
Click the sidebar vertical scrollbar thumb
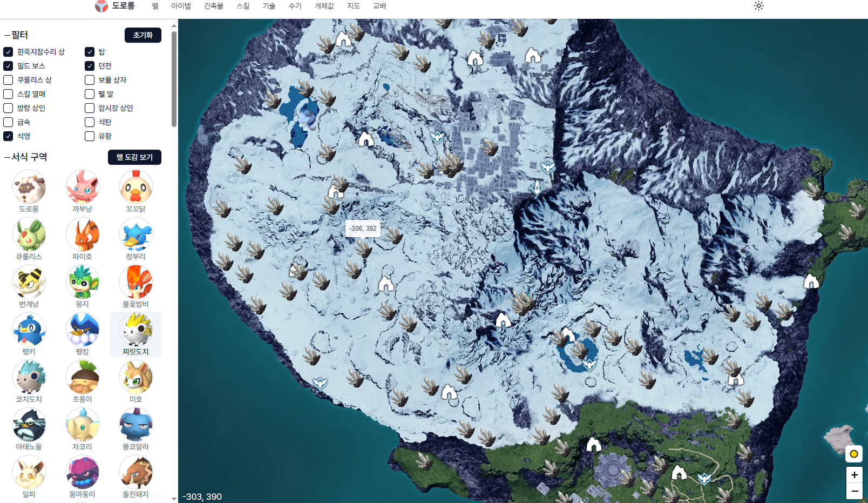pyautogui.click(x=174, y=79)
